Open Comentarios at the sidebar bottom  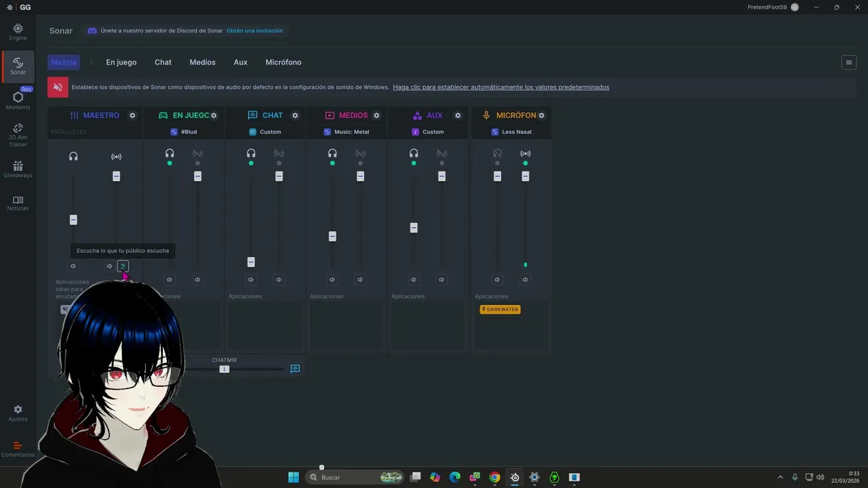[x=18, y=449]
